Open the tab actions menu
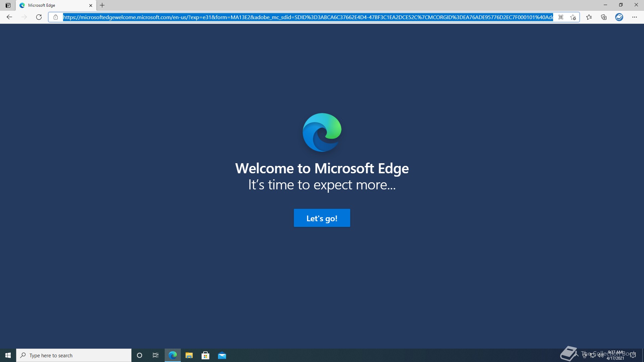 point(8,5)
